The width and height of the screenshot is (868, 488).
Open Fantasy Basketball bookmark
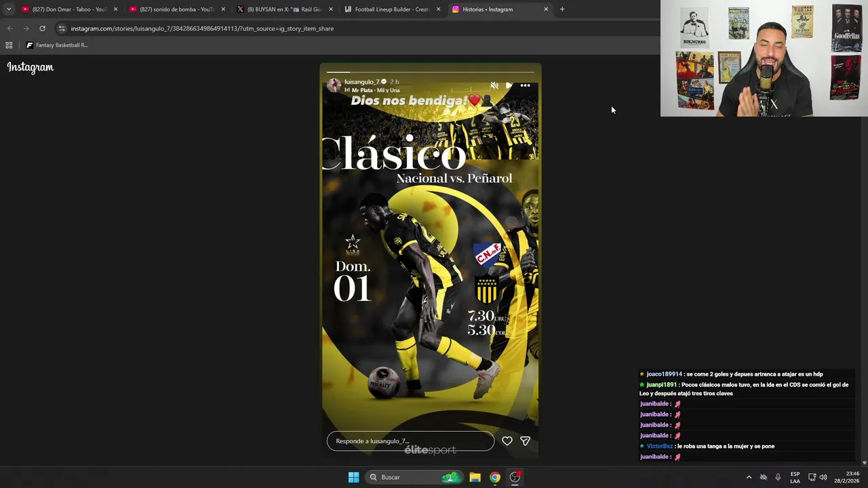click(57, 45)
